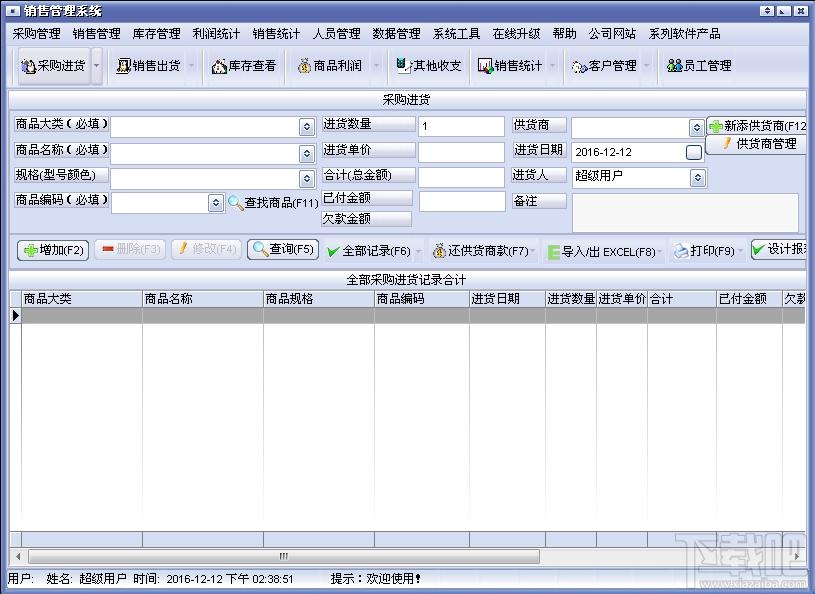This screenshot has width=815, height=594.
Task: Open the 客户管理 toolbar button
Action: 604,65
